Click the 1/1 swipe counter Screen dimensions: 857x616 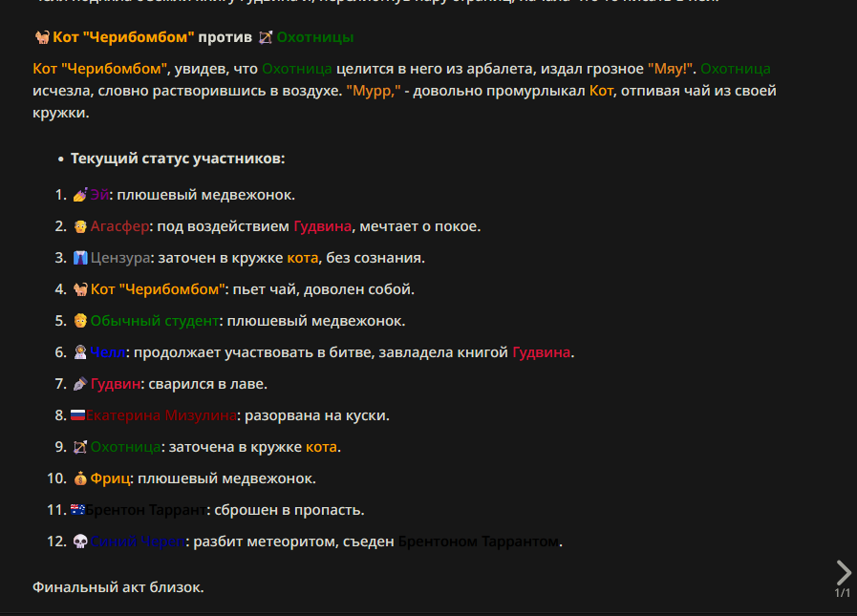point(843,592)
